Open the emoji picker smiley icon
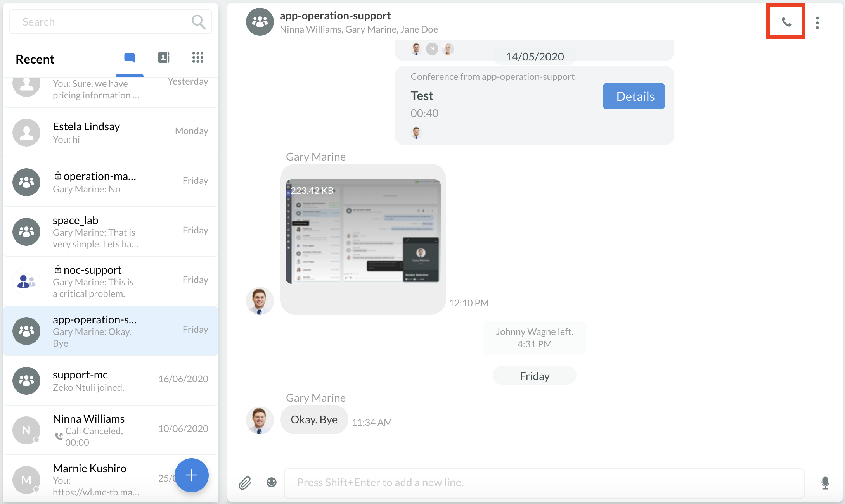The height and width of the screenshot is (504, 845). pyautogui.click(x=272, y=482)
